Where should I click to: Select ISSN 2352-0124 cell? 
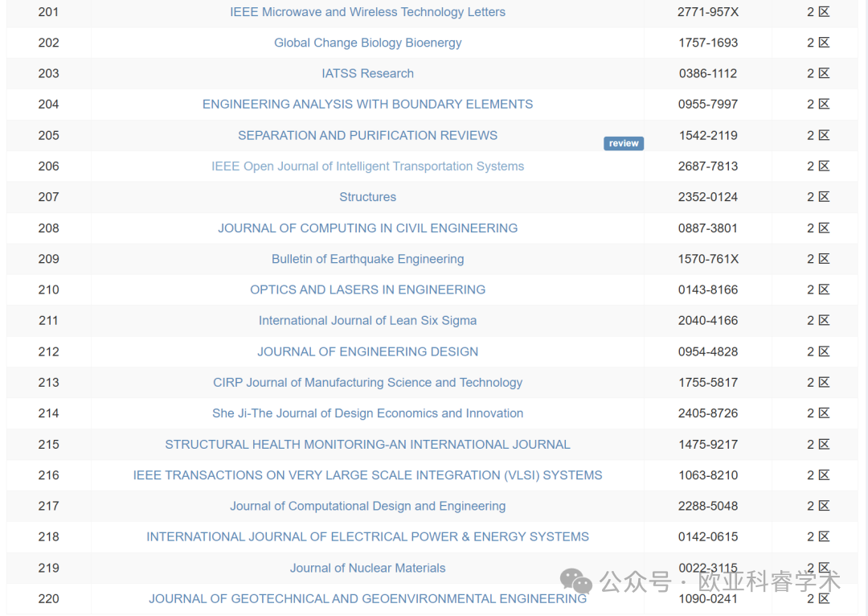point(708,197)
